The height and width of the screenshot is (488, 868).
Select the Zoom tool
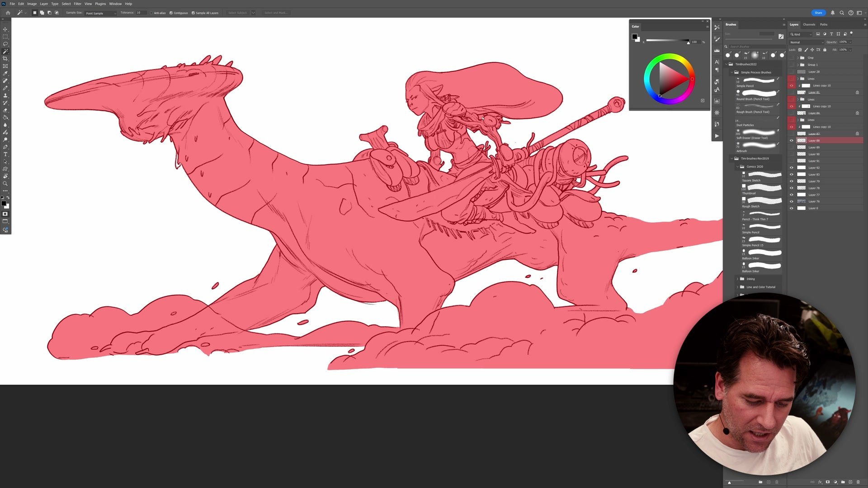pyautogui.click(x=5, y=183)
